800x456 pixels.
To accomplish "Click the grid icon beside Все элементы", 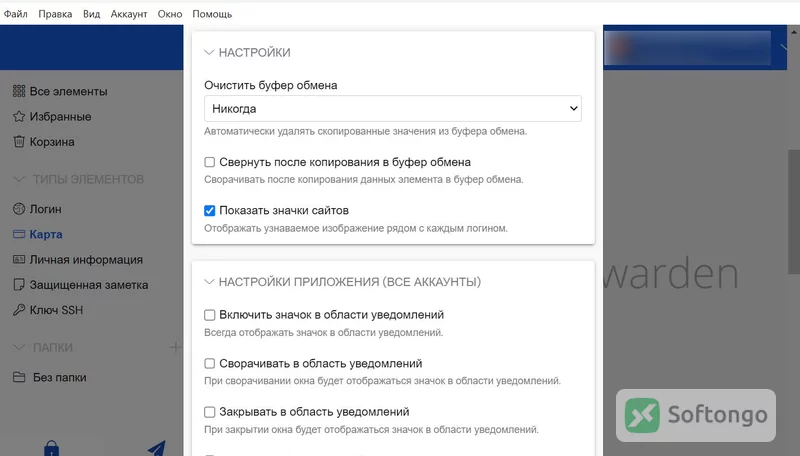I will coord(19,91).
